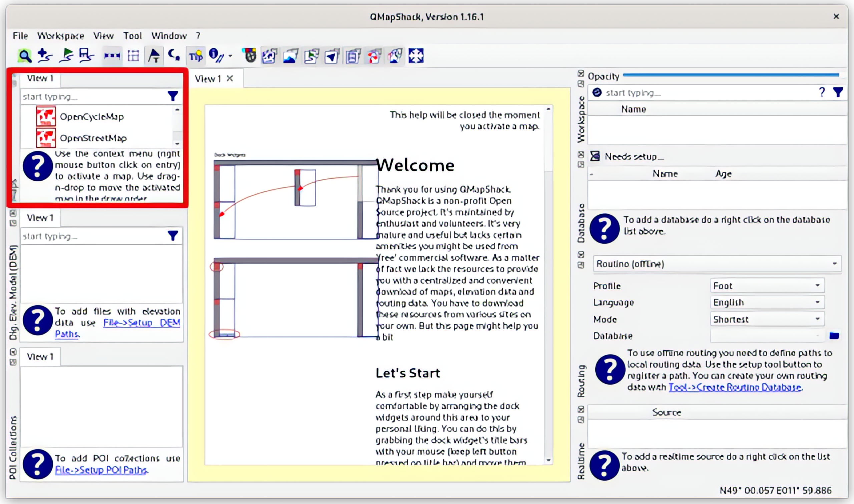Click the fullscreen arrows icon
This screenshot has width=854, height=504.
tap(416, 56)
